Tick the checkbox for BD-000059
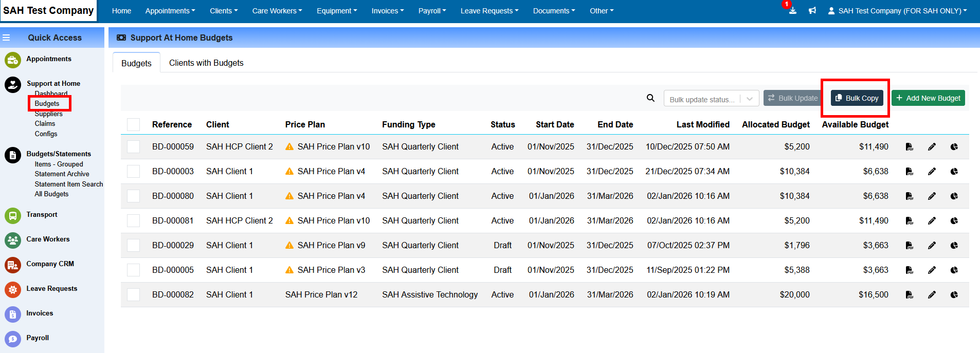 click(134, 147)
